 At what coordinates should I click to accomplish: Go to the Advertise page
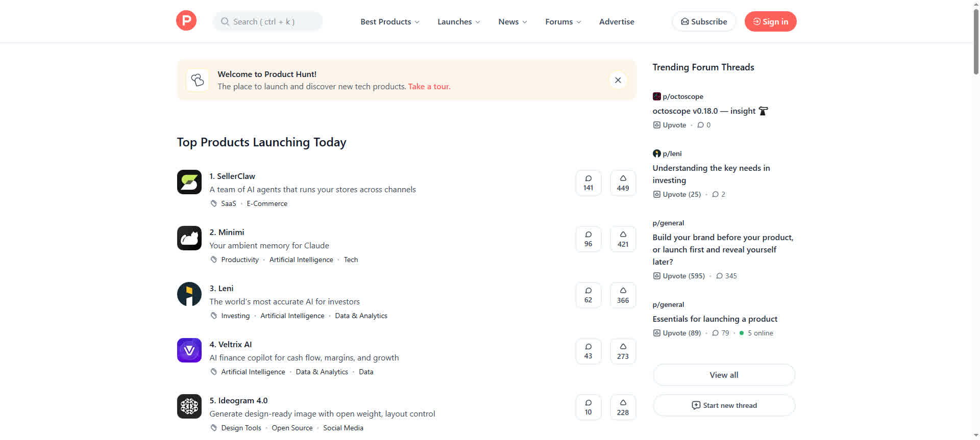click(x=617, y=21)
